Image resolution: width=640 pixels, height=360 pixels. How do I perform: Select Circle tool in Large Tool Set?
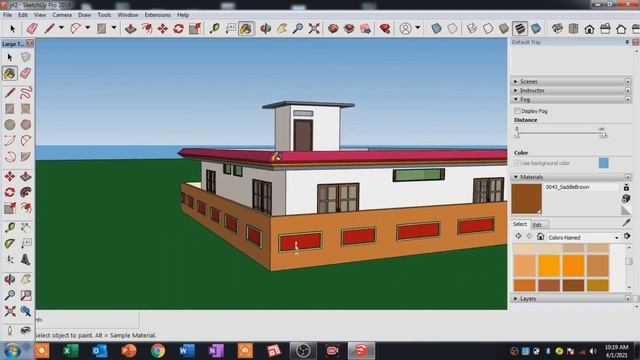click(x=10, y=124)
